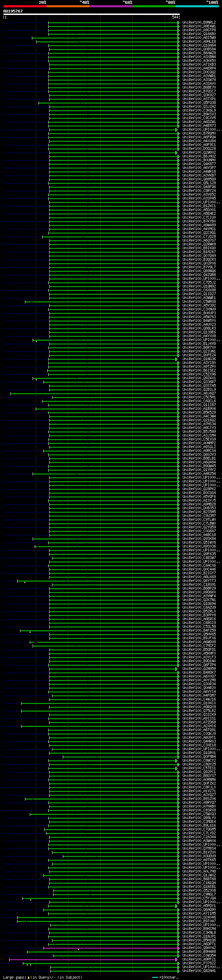Open the UniRef100_C9TLW0 entry
222x980 pixels.
[199, 520]
